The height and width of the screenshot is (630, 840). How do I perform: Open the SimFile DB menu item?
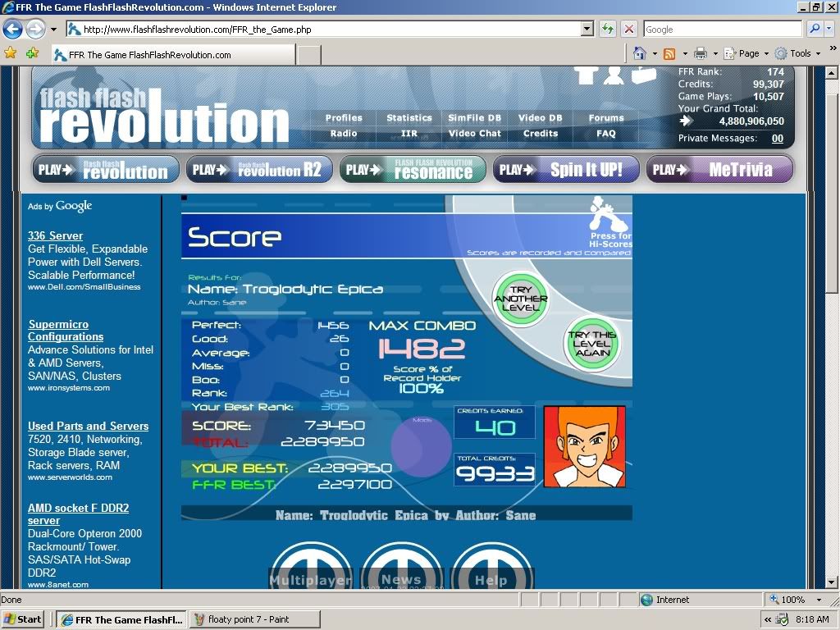(474, 118)
